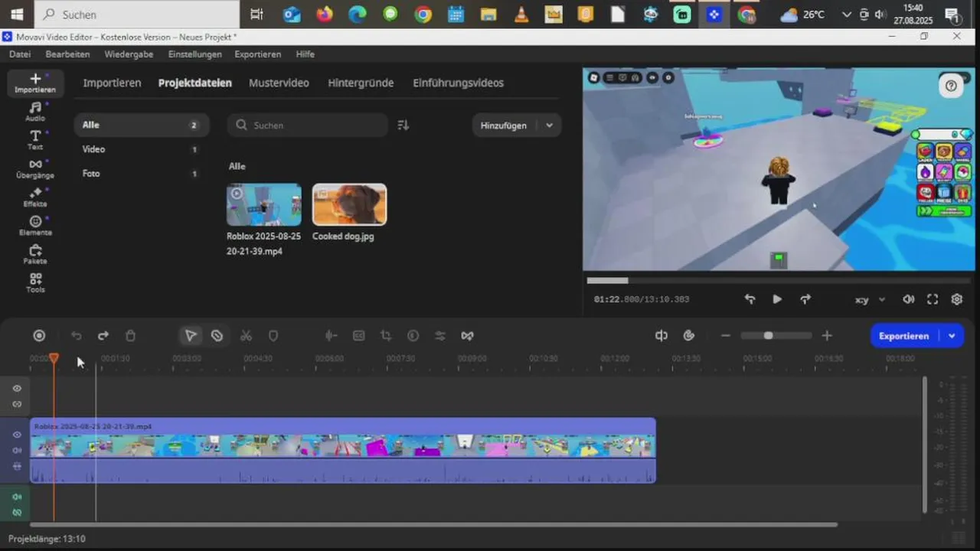Open the Übergänge transitions panel

[x=35, y=168]
